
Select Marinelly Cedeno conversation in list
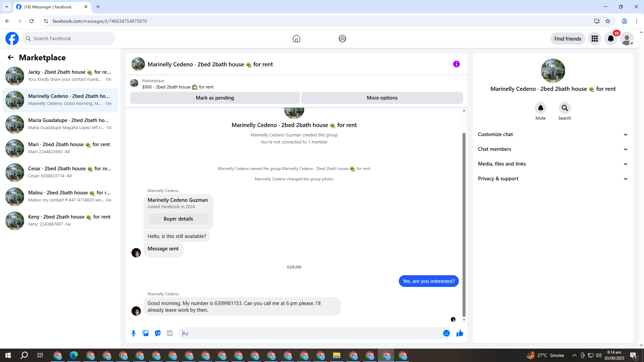[60, 100]
